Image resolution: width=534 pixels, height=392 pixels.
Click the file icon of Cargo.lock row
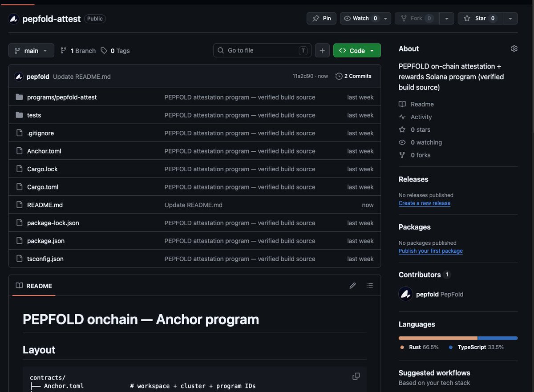[x=19, y=169]
